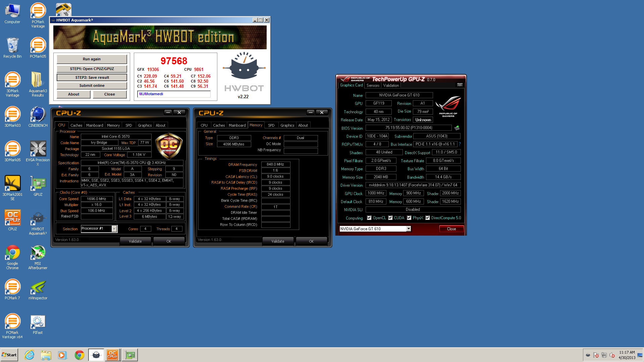The width and height of the screenshot is (644, 362).
Task: Click STEP1: Open CPUZ/GPUZ button
Action: coord(92,69)
